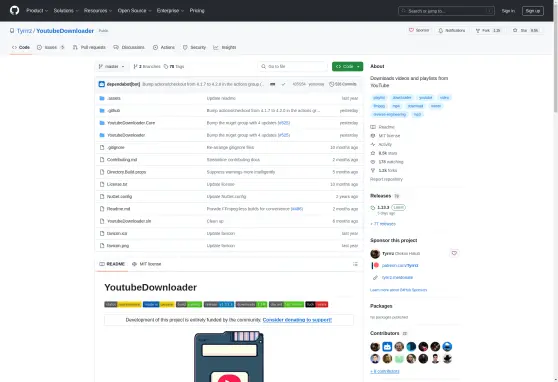Switch to the Issues tab
Screen dimensions: 558x382
(x=51, y=47)
